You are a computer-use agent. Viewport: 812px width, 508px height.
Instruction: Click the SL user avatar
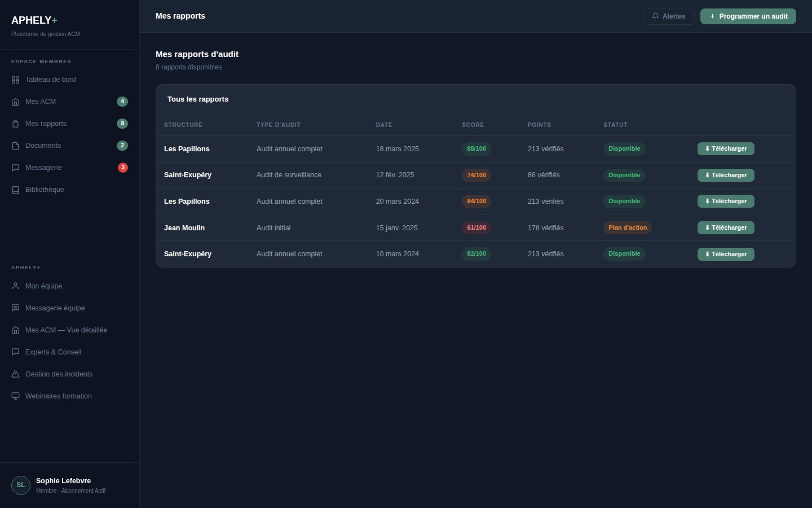click(21, 485)
